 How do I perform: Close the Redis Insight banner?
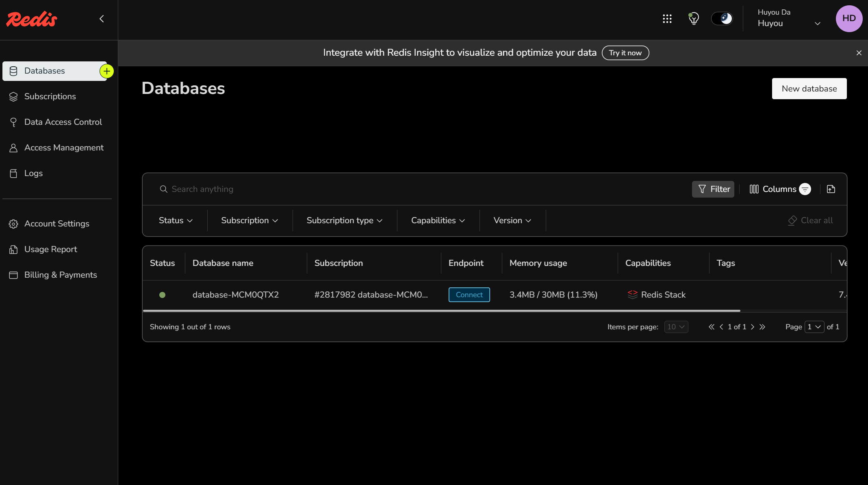(859, 53)
